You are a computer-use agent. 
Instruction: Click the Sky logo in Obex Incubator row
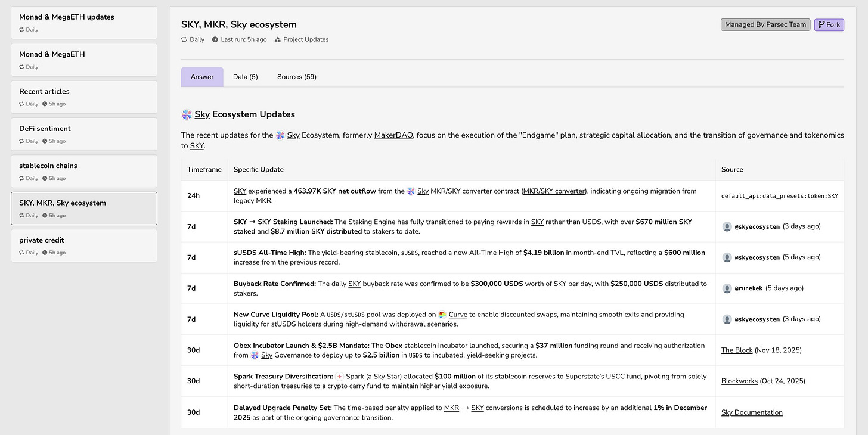[x=255, y=355]
